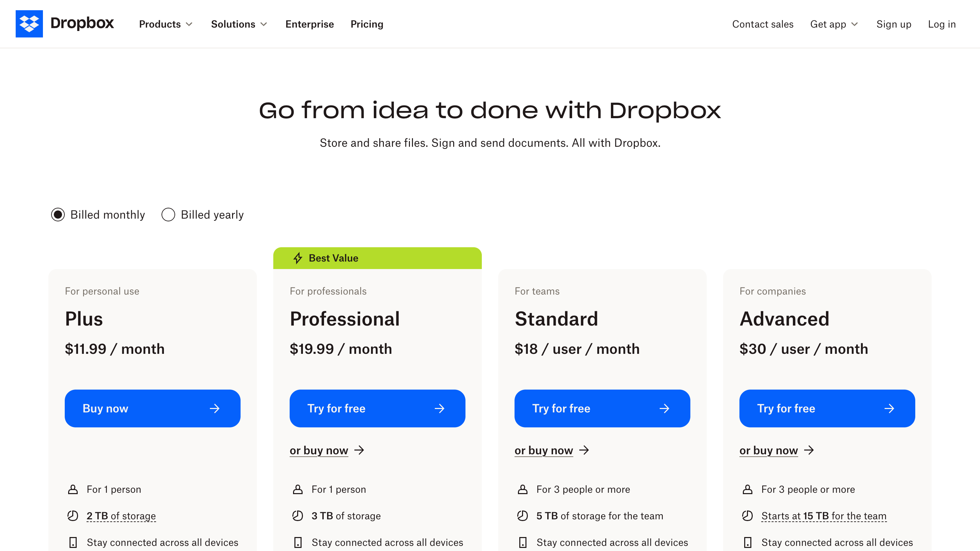Click the 2 TB of storage link
Image resolution: width=980 pixels, height=551 pixels.
[x=121, y=516]
